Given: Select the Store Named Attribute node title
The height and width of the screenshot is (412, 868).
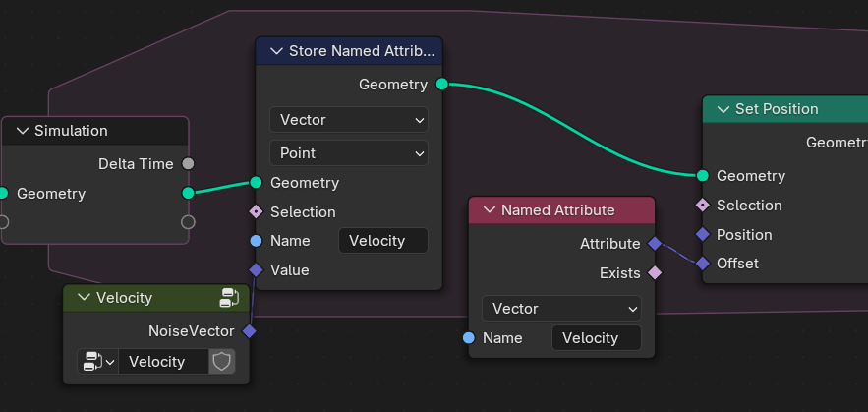Looking at the screenshot, I should pyautogui.click(x=362, y=51).
